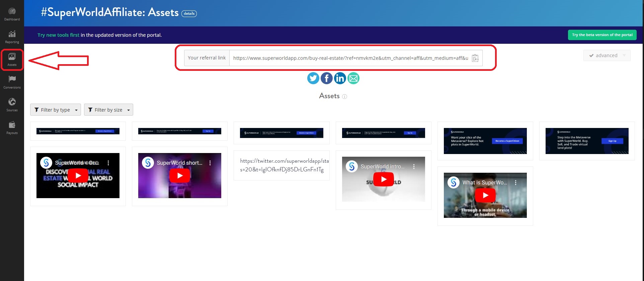644x281 pixels.
Task: Click the 'SuperWorld short...' video title
Action: 180,163
